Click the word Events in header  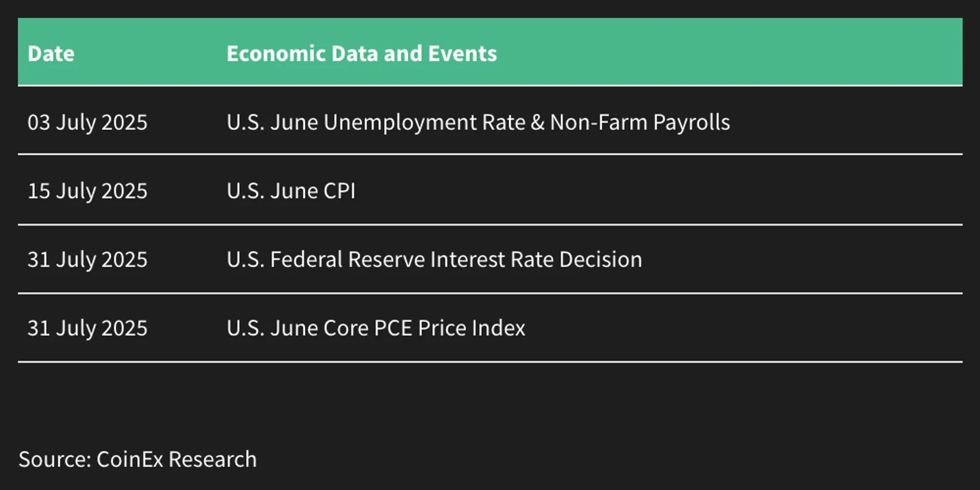point(462,54)
